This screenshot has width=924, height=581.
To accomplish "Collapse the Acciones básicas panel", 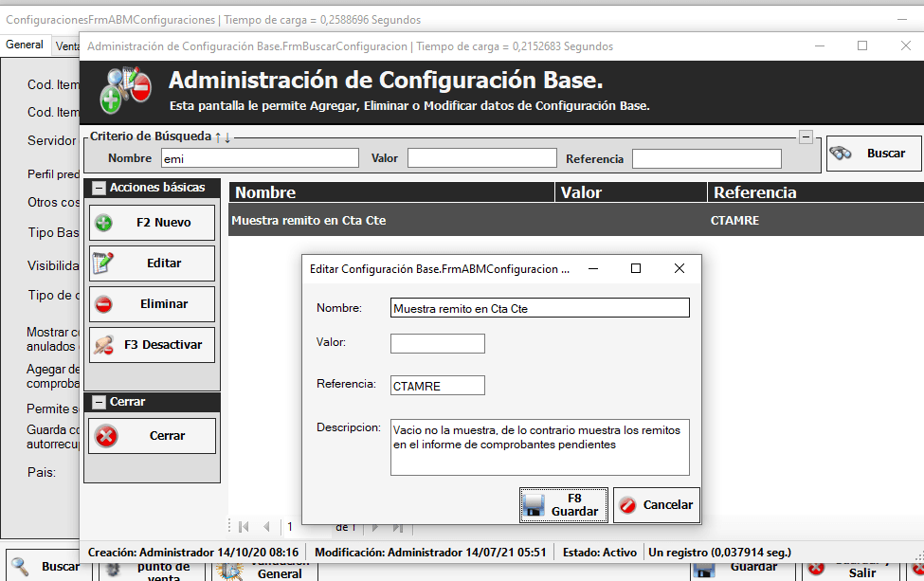I will coord(99,188).
